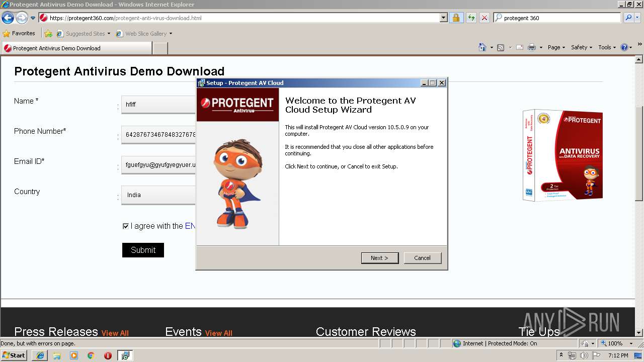The height and width of the screenshot is (362, 644).
Task: Stop loading with the red X icon
Action: 485,18
